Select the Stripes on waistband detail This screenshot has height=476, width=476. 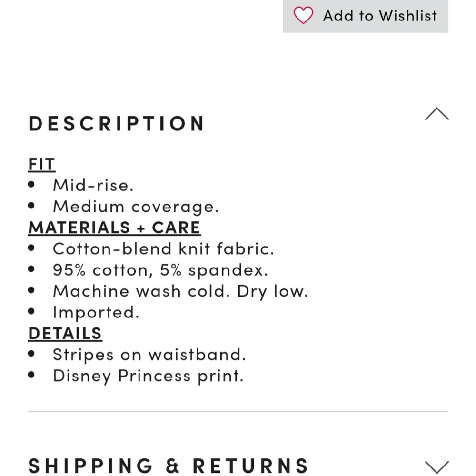point(149,355)
